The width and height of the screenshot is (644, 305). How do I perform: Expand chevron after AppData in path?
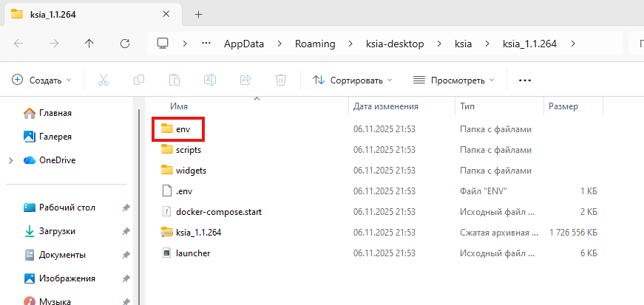click(279, 44)
